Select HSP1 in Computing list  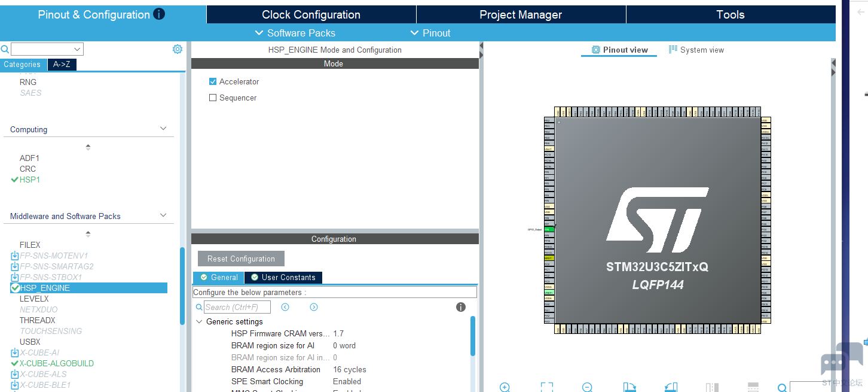point(30,180)
